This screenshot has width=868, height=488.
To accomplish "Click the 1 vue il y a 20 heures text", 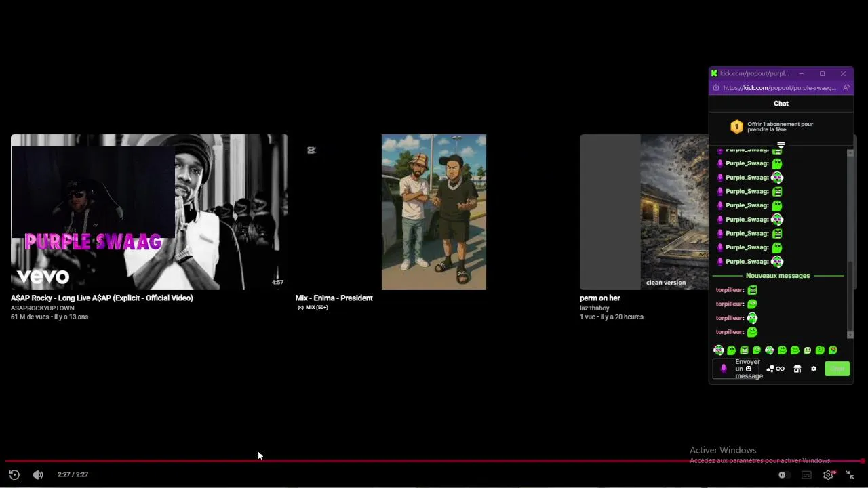I will (x=612, y=317).
